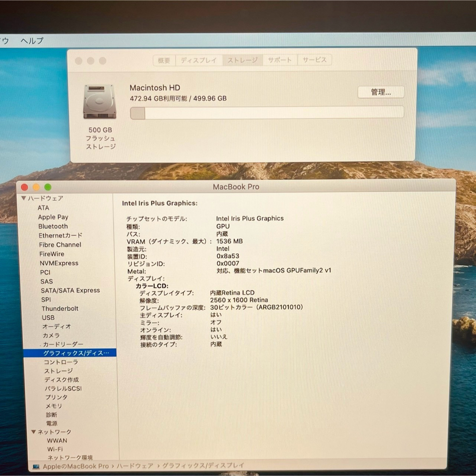The image size is (476, 476).
Task: Select Thunderbolt in the sidebar
Action: coord(60,309)
